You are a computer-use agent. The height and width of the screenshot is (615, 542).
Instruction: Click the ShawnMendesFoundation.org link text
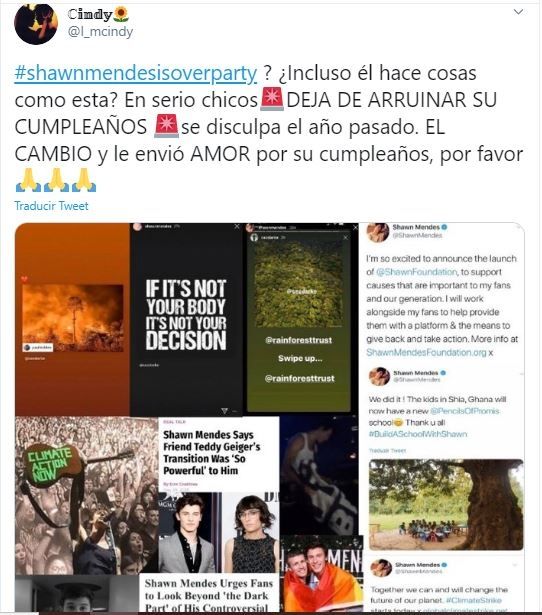pyautogui.click(x=426, y=352)
